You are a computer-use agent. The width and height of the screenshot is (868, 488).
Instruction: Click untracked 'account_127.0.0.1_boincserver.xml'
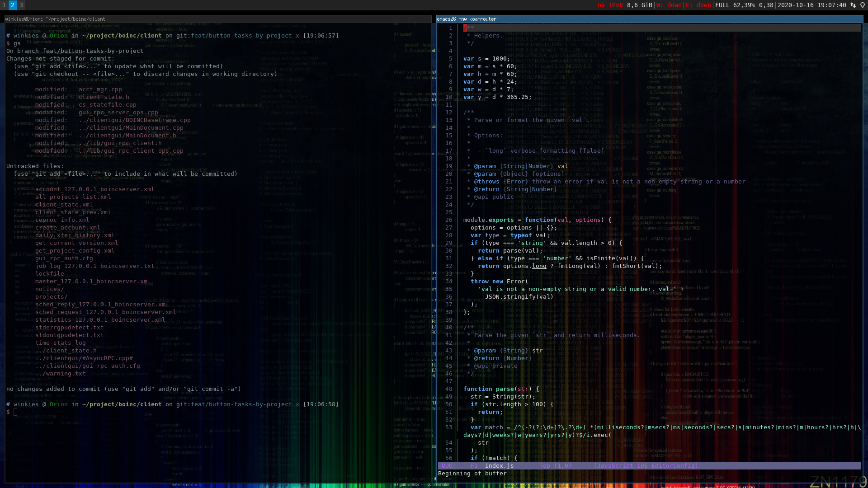tap(95, 189)
